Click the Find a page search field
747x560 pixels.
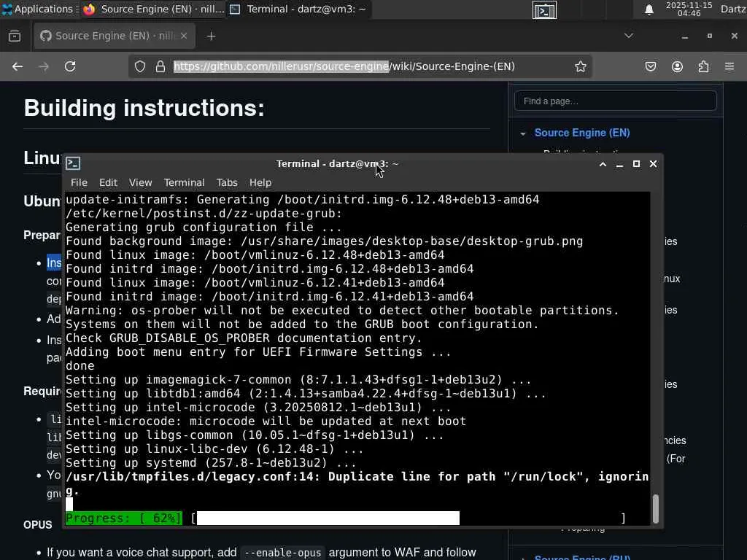(x=615, y=101)
